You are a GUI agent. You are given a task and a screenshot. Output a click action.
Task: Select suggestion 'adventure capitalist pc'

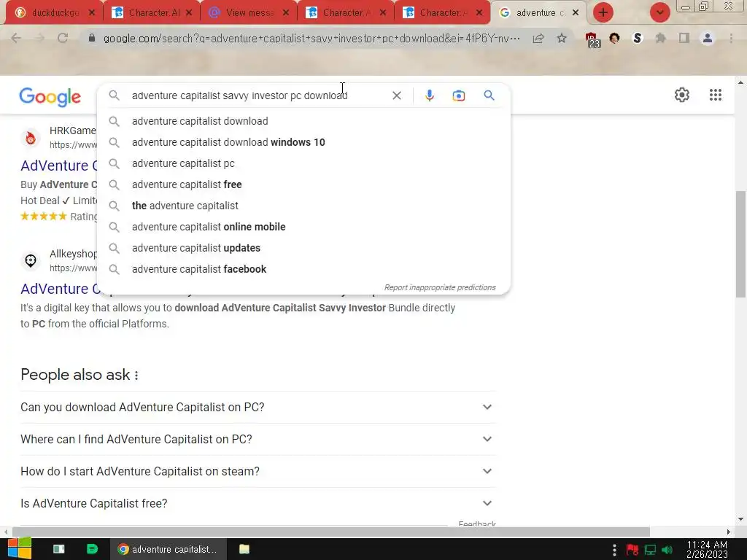click(x=303, y=163)
